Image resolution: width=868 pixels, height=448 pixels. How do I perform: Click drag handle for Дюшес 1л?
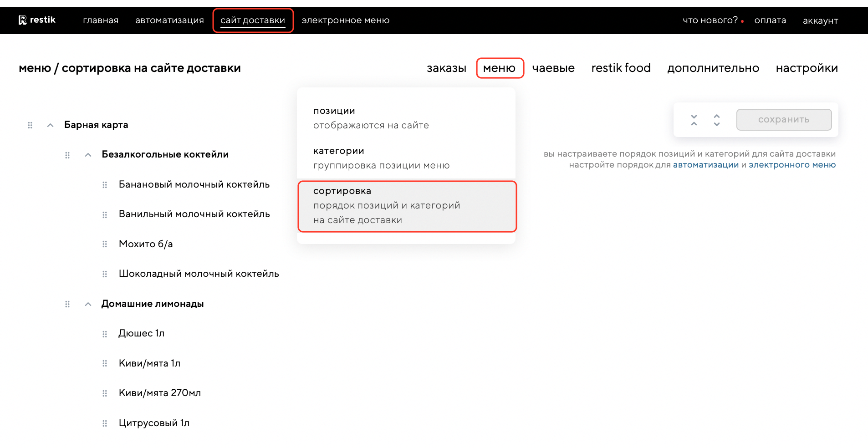pyautogui.click(x=105, y=334)
